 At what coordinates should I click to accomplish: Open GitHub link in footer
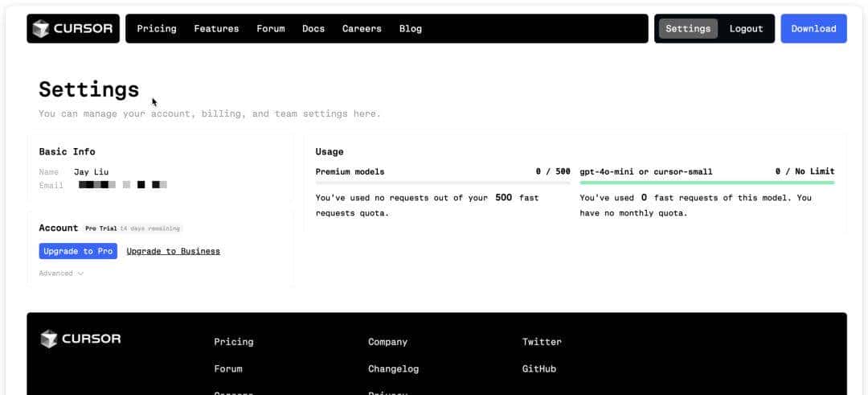point(538,369)
